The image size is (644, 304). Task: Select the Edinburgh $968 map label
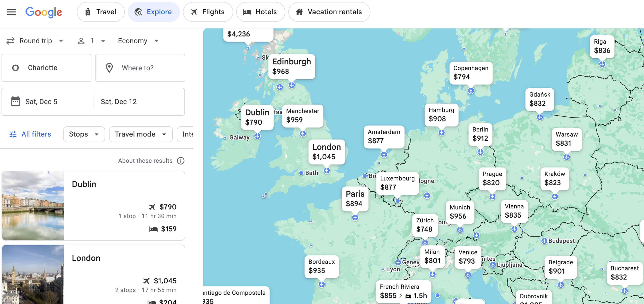tap(292, 66)
